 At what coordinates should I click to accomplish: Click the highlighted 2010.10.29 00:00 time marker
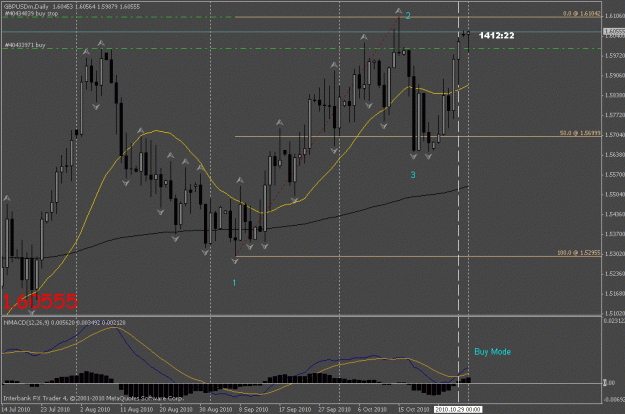458,409
